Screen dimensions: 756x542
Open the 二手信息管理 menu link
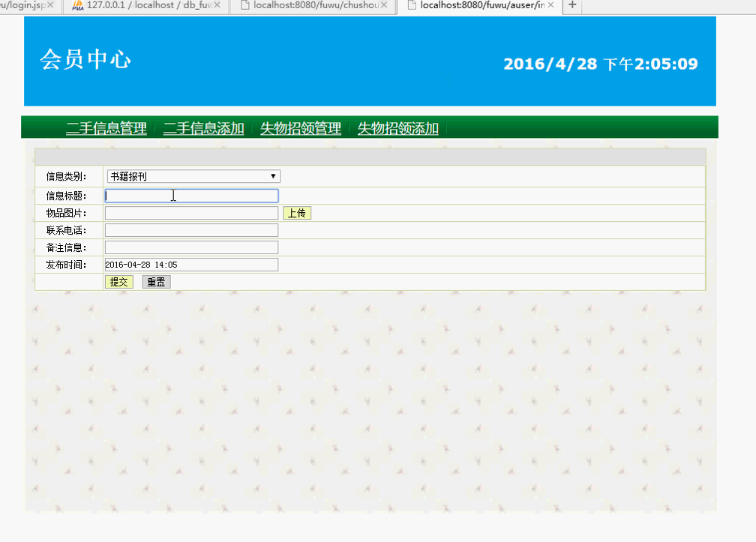(106, 128)
